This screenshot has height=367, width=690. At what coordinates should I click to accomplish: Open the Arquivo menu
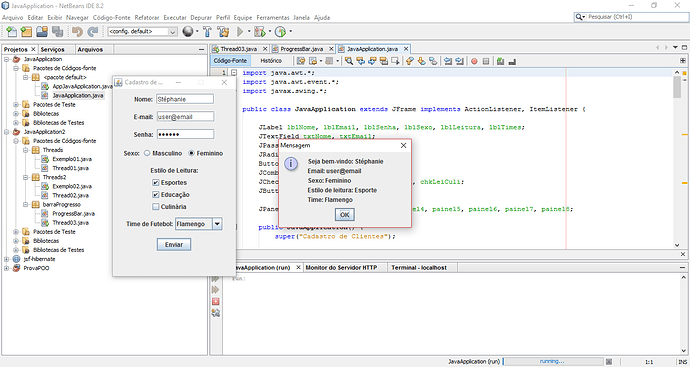click(13, 18)
